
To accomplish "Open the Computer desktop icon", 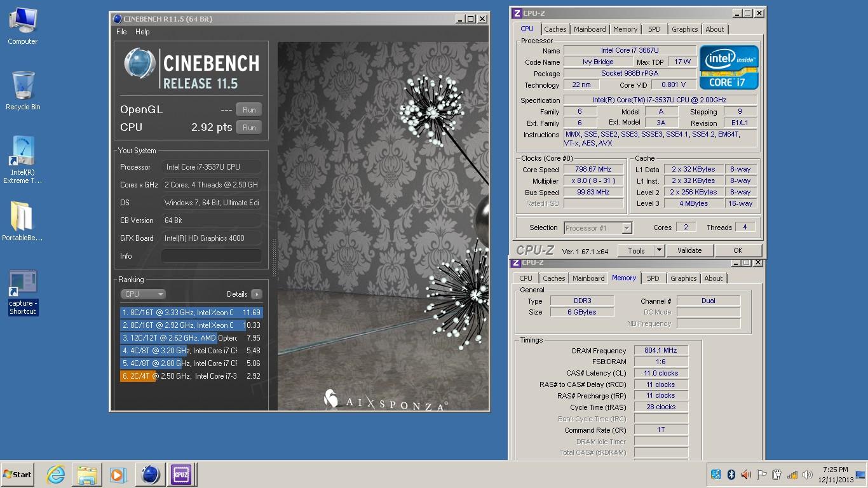I will coord(22,27).
